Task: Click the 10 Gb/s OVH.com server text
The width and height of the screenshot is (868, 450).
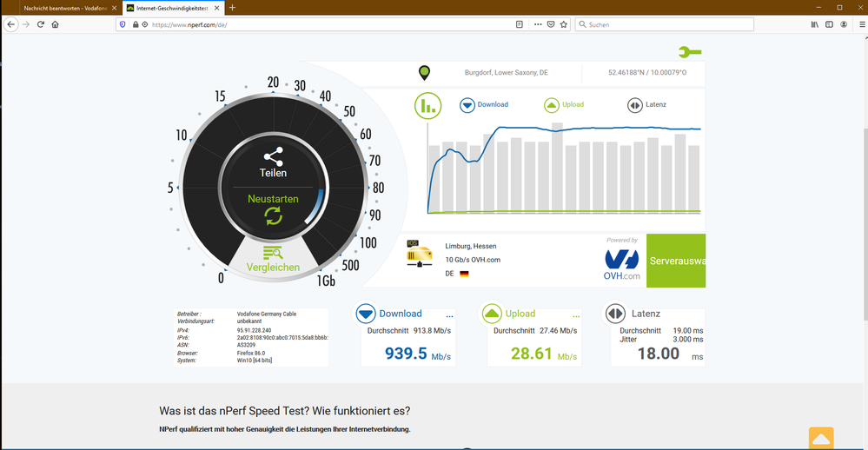Action: click(473, 260)
